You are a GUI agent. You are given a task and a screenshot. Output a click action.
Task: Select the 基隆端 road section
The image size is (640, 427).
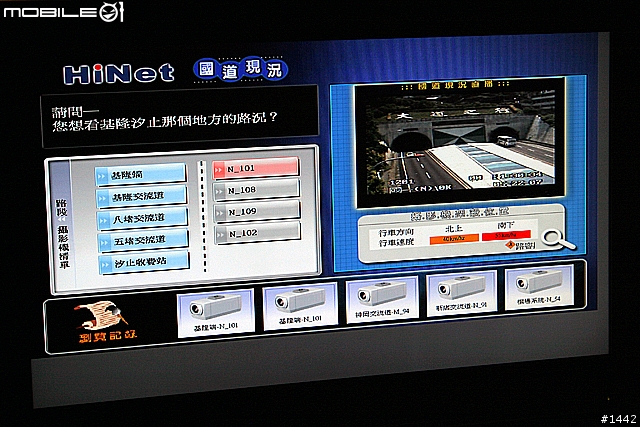click(x=141, y=174)
